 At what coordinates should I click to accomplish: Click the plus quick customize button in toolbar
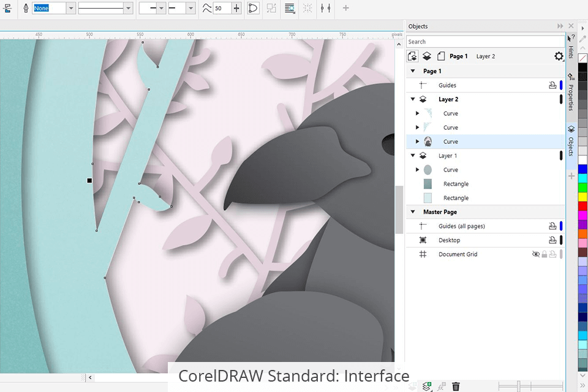345,8
